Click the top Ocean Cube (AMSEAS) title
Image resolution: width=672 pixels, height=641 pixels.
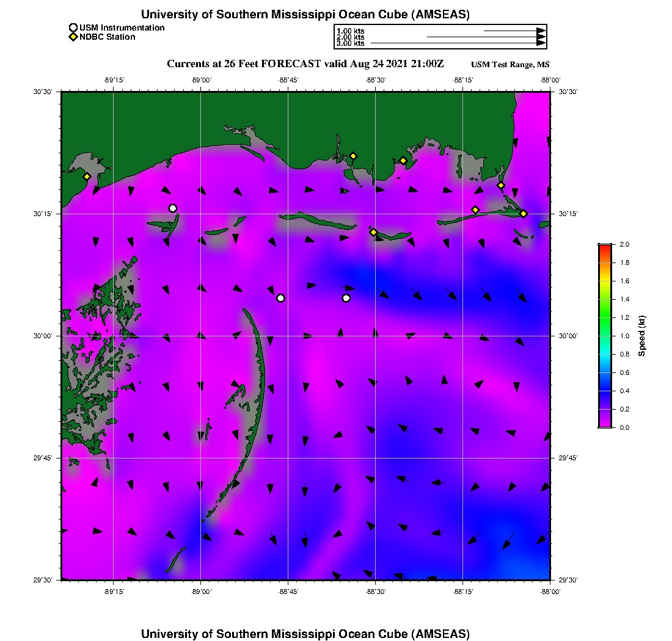[305, 14]
